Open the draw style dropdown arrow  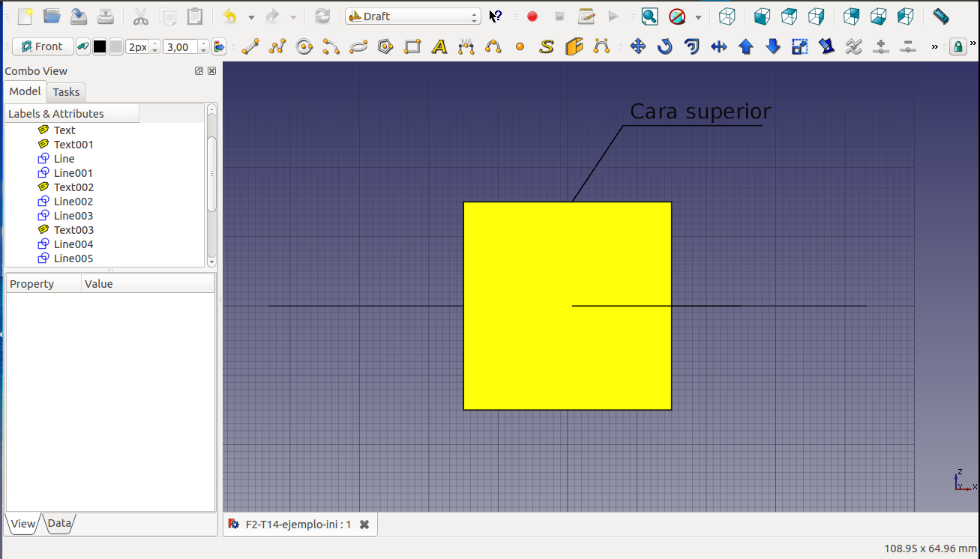click(x=698, y=17)
